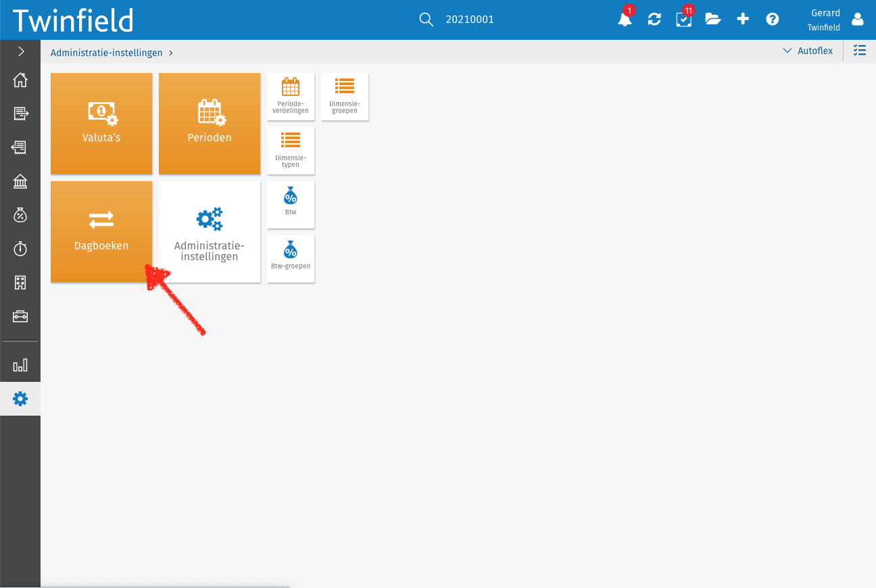The height and width of the screenshot is (588, 876).
Task: Open the Periodeverdelingen small tile
Action: point(291,96)
